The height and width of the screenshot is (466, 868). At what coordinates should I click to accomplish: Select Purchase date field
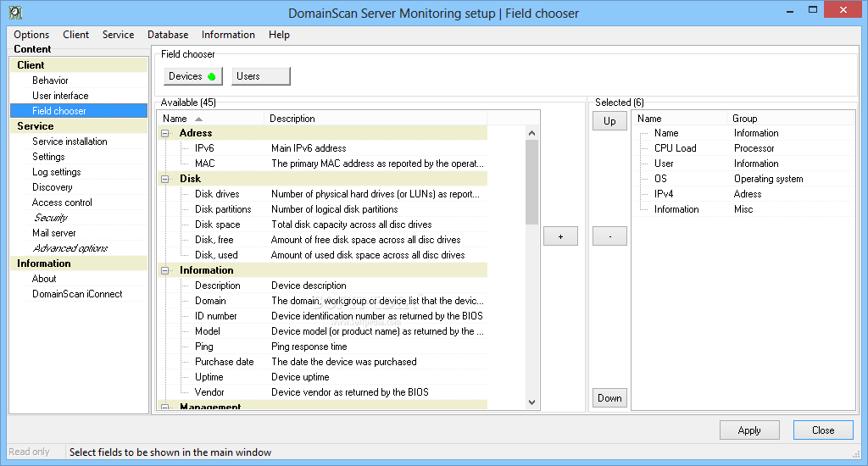pyautogui.click(x=224, y=362)
